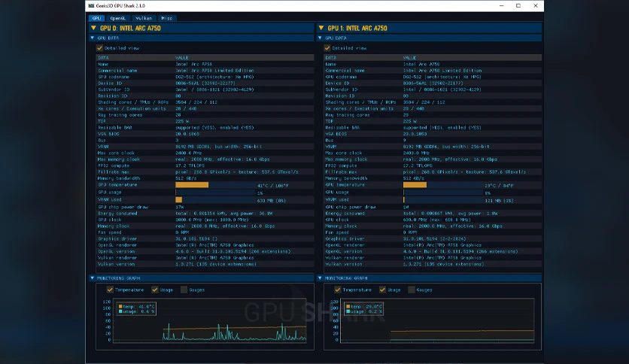Select the GPU tab
Viewport: 629px width, 364px height.
96,18
